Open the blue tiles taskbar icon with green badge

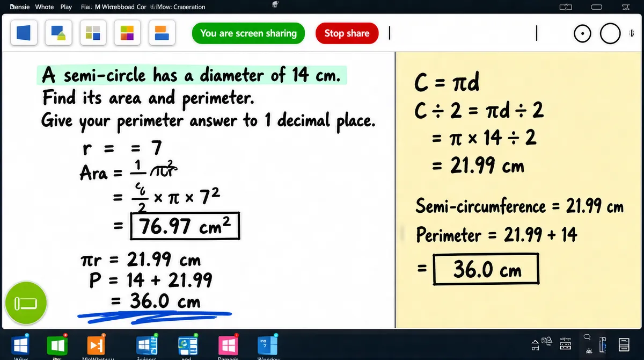coord(147,344)
